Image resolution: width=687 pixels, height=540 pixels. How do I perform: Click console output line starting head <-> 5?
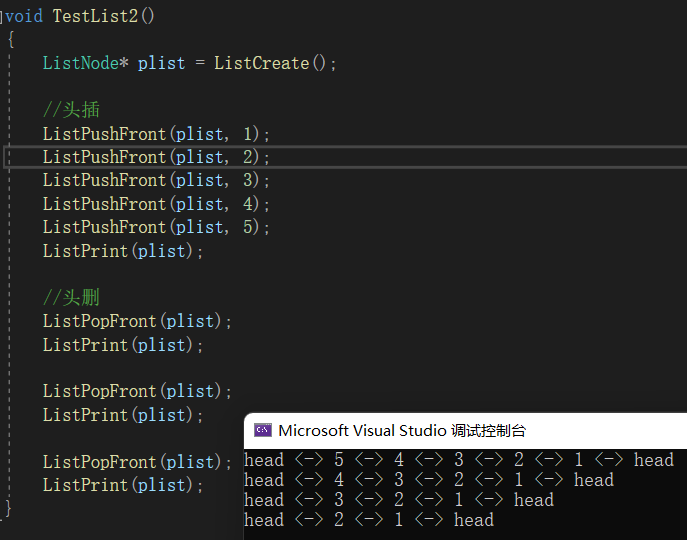[x=459, y=460]
